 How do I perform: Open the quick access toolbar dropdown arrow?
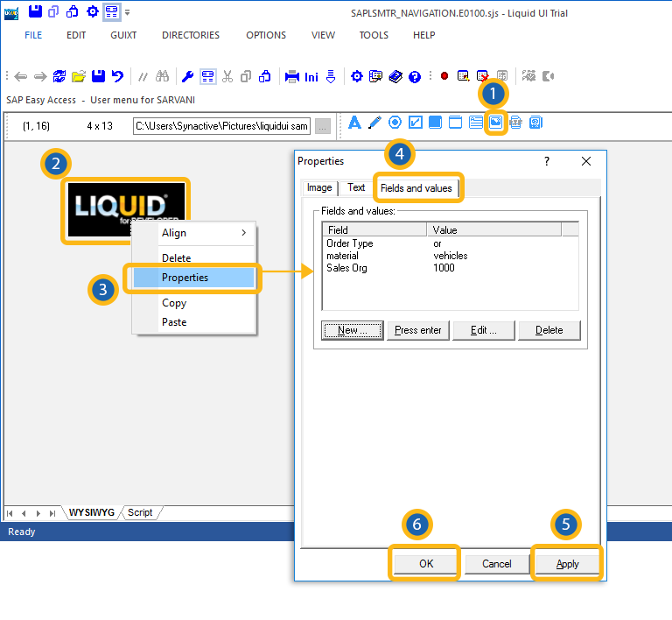128,12
